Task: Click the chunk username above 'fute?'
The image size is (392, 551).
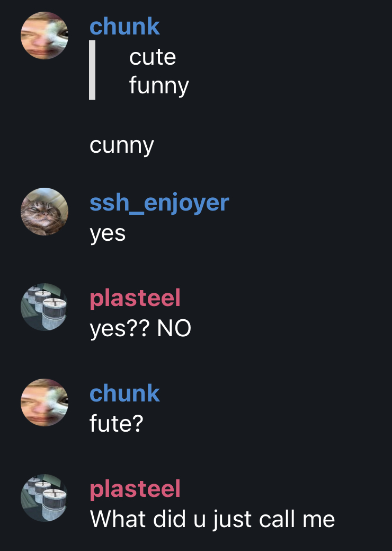Action: tap(124, 393)
